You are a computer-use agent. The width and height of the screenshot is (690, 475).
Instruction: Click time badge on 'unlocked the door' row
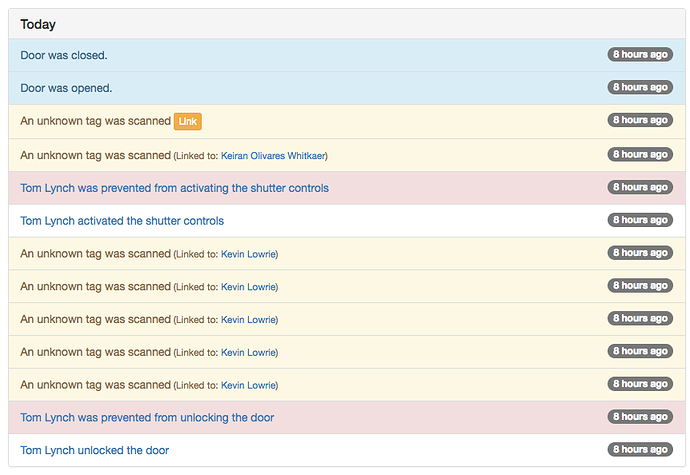(640, 449)
